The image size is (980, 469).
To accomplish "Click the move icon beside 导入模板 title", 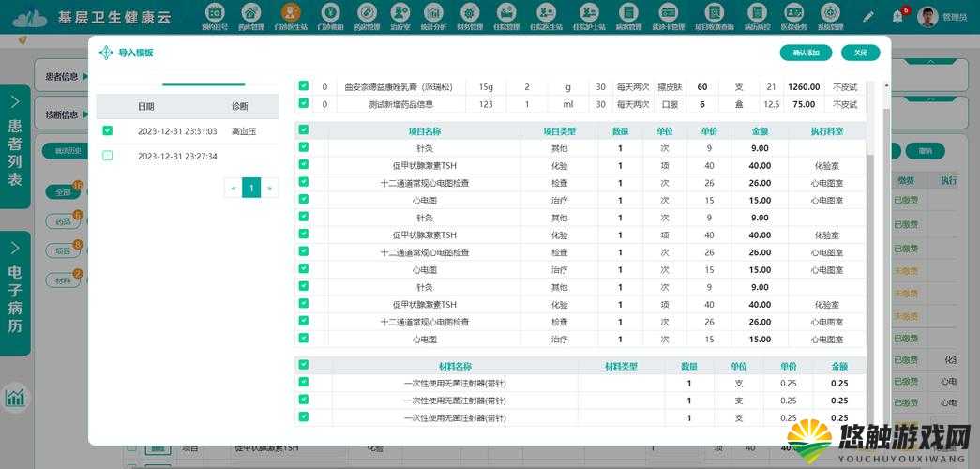I will click(106, 53).
